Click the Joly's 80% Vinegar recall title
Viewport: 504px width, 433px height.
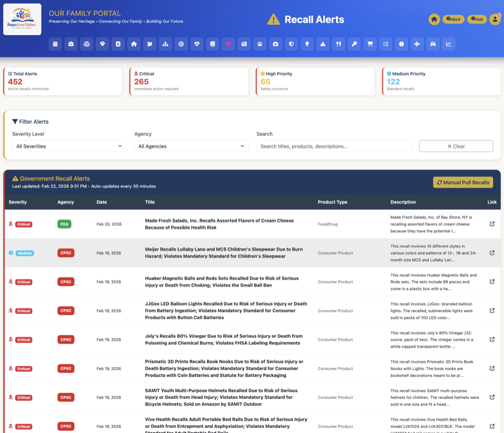(223, 340)
